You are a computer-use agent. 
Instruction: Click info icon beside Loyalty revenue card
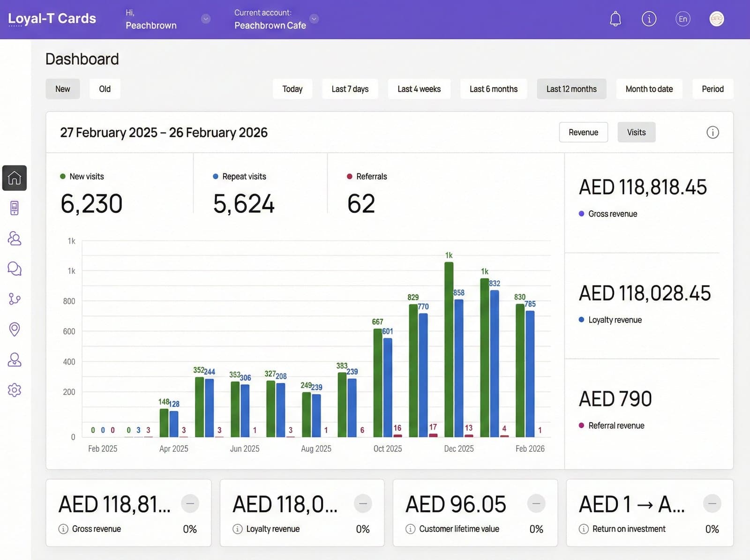coord(238,529)
